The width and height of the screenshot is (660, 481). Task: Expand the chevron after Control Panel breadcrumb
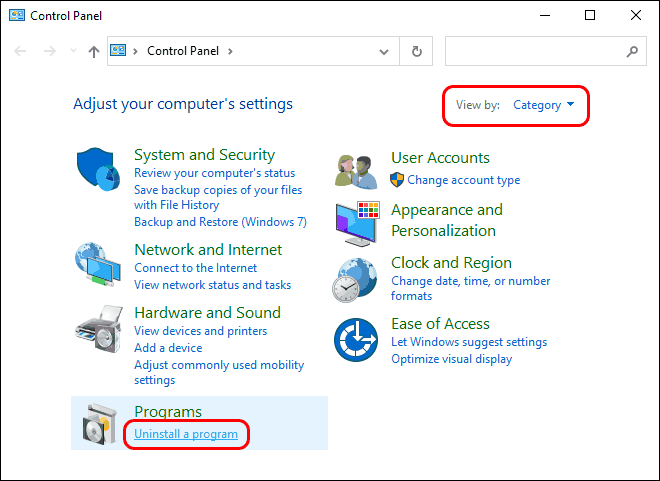[x=230, y=51]
